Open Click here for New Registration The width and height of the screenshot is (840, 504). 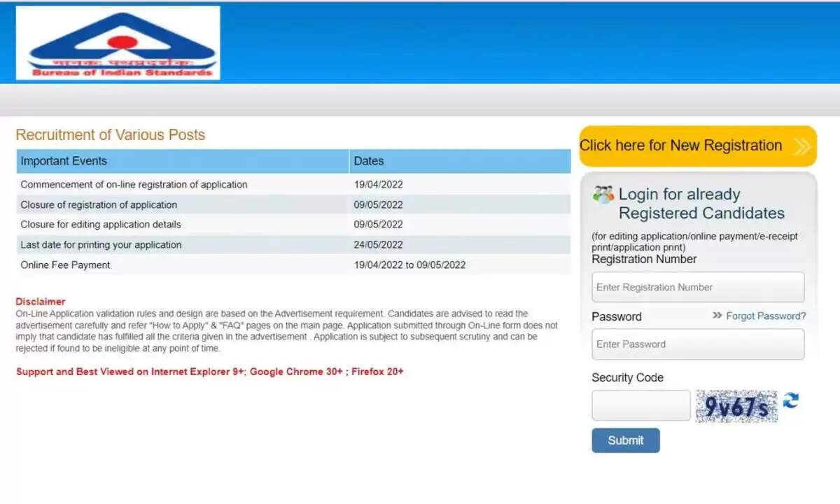[x=680, y=146]
